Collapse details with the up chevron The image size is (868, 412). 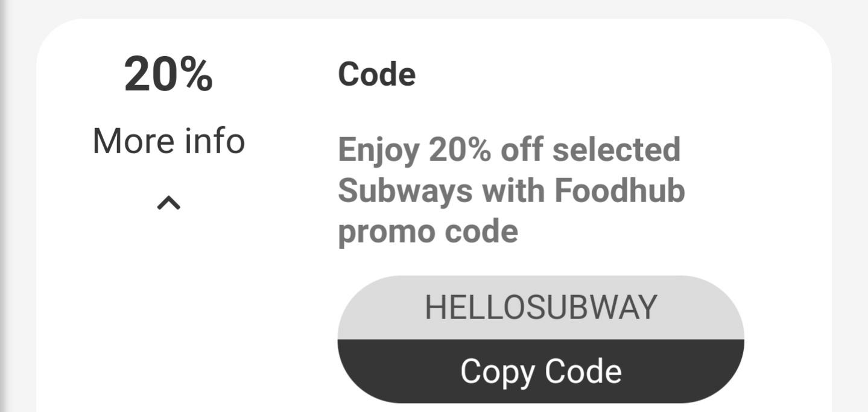(x=169, y=203)
